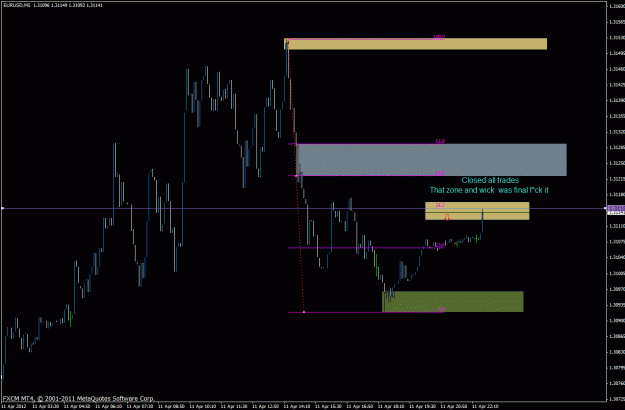This screenshot has height=410, width=625.
Task: Click the 11 Apr 06:10 time label
Action: 108,406
